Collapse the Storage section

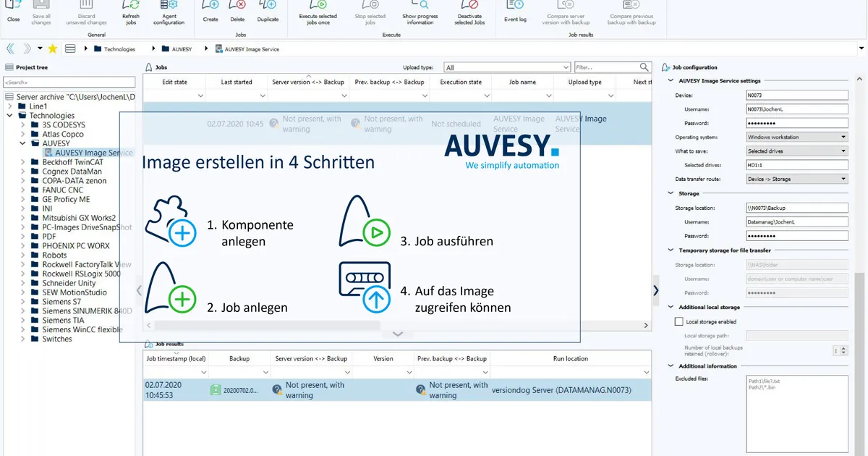click(x=671, y=194)
